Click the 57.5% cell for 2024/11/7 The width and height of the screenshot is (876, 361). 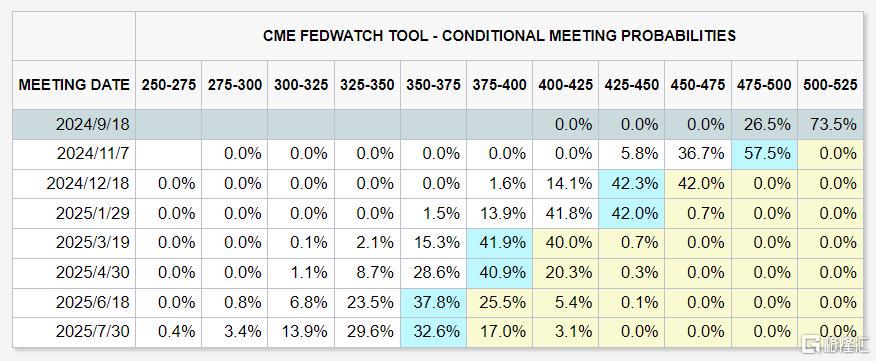tap(764, 154)
